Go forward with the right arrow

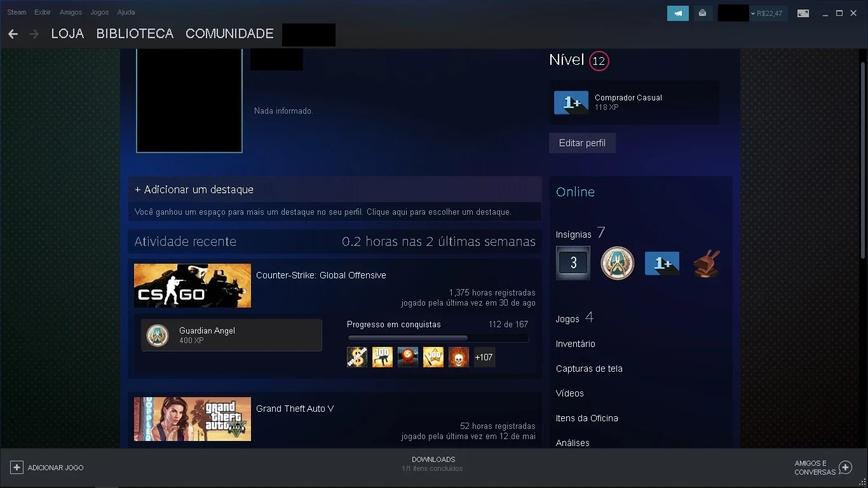tap(34, 34)
